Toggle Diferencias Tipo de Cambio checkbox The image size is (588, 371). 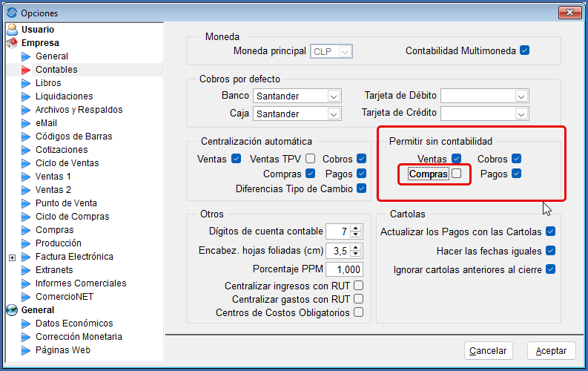362,188
